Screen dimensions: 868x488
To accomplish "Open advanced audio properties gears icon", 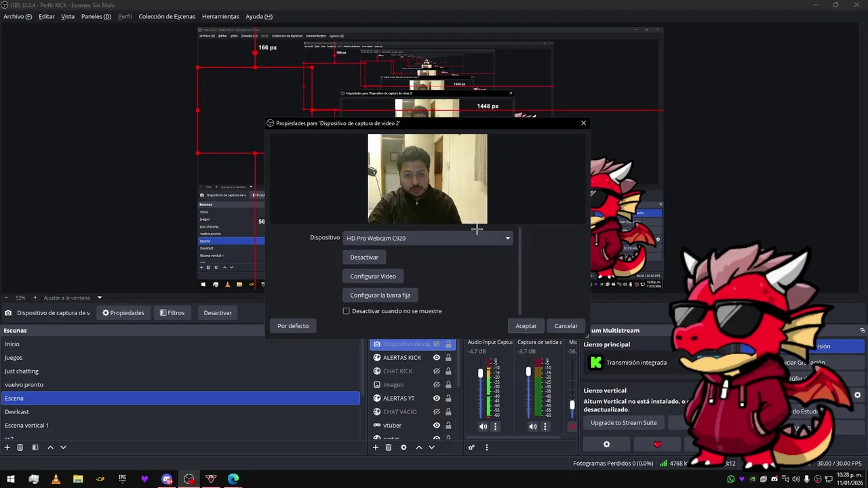I will click(x=472, y=447).
